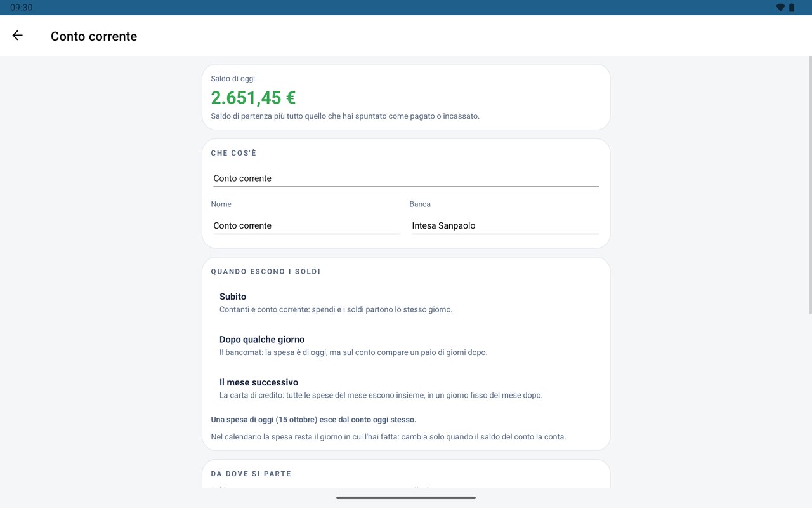Click the Saldo di oggi label
812x508 pixels.
point(233,79)
